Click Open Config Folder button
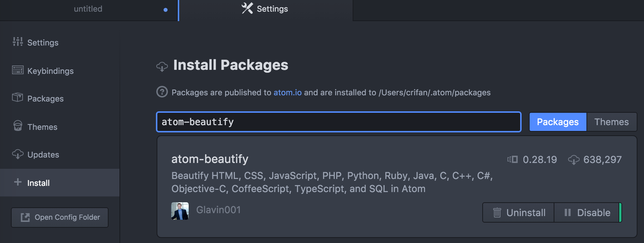The width and height of the screenshot is (644, 243). tap(60, 218)
